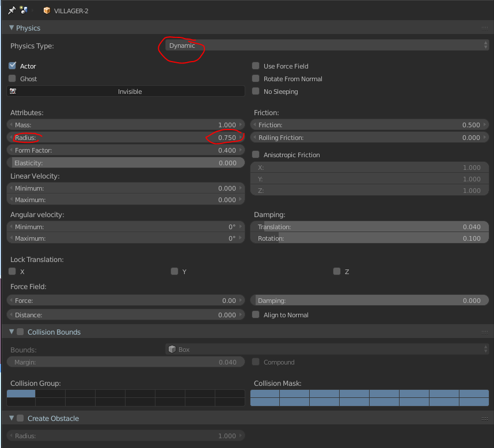Click the Force Field Damping slider

(x=370, y=301)
